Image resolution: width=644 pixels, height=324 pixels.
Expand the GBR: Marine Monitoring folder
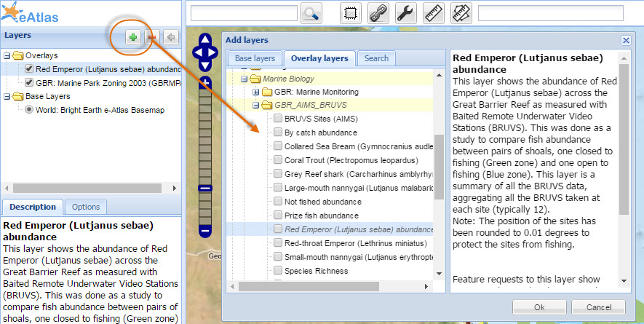[x=256, y=92]
